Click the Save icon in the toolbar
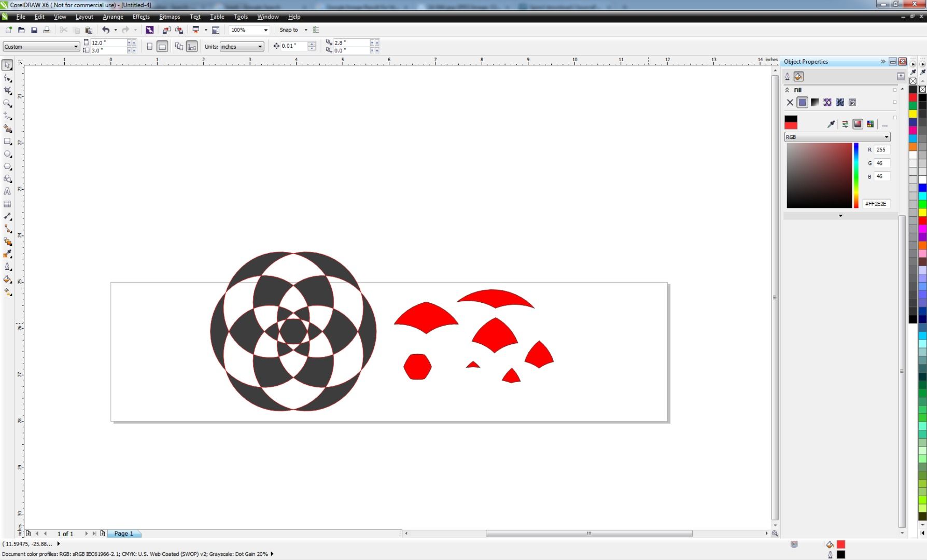This screenshot has width=927, height=560. coord(34,30)
